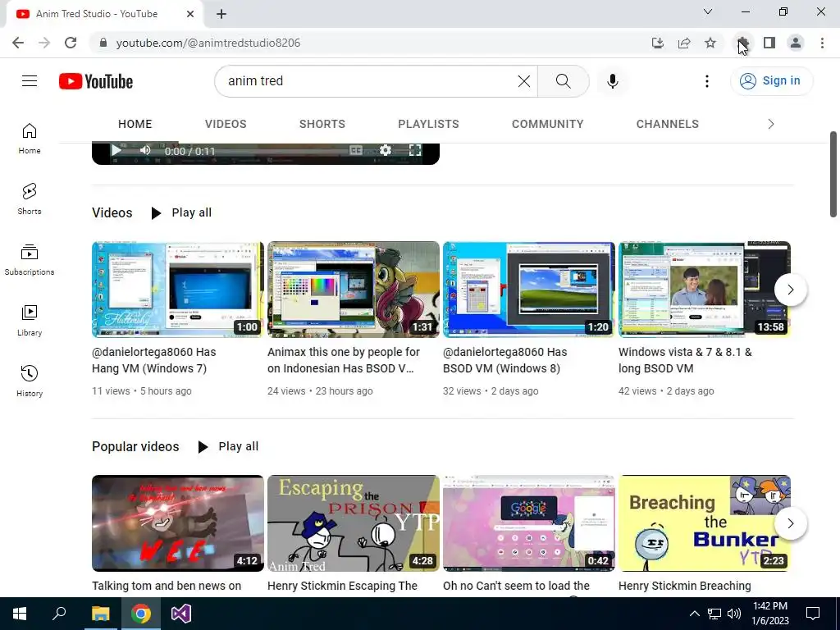Screen dimensions: 840x630
Task: Switch to the VIDEOS channel tab
Action: pos(226,124)
